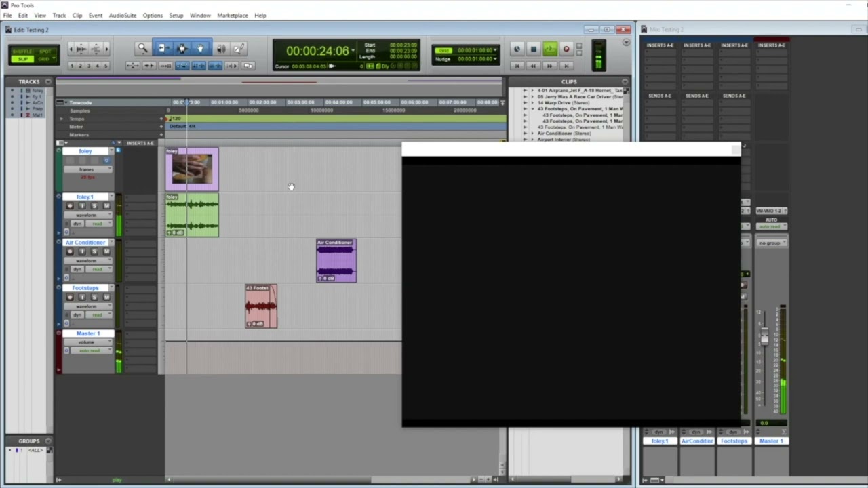
Task: Select Slip edit mode
Action: click(x=22, y=59)
